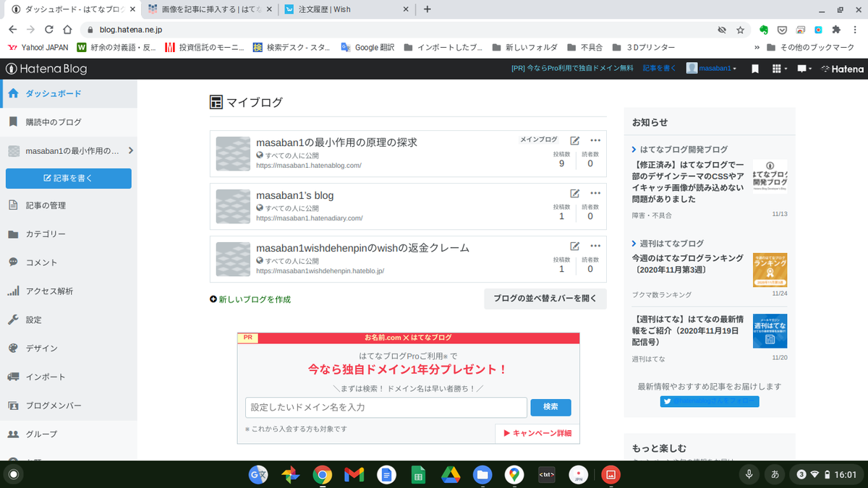Open Google Sheets from the shelf
The width and height of the screenshot is (868, 488).
[418, 475]
